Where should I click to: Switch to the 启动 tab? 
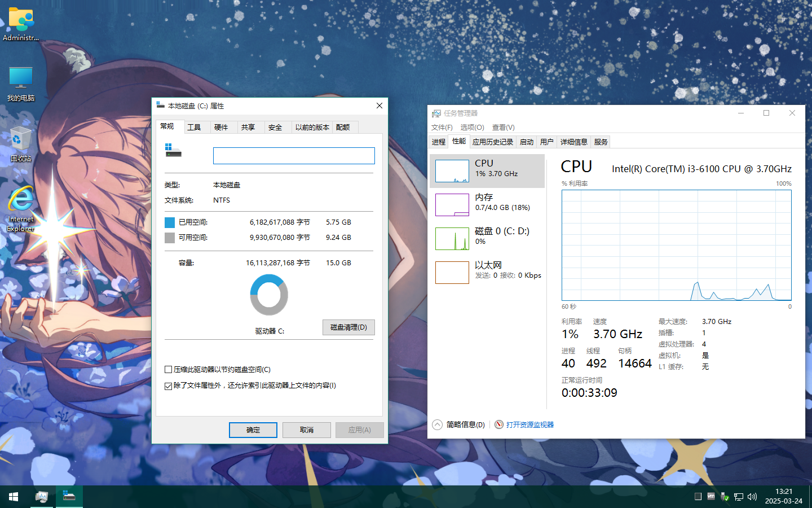click(x=527, y=142)
